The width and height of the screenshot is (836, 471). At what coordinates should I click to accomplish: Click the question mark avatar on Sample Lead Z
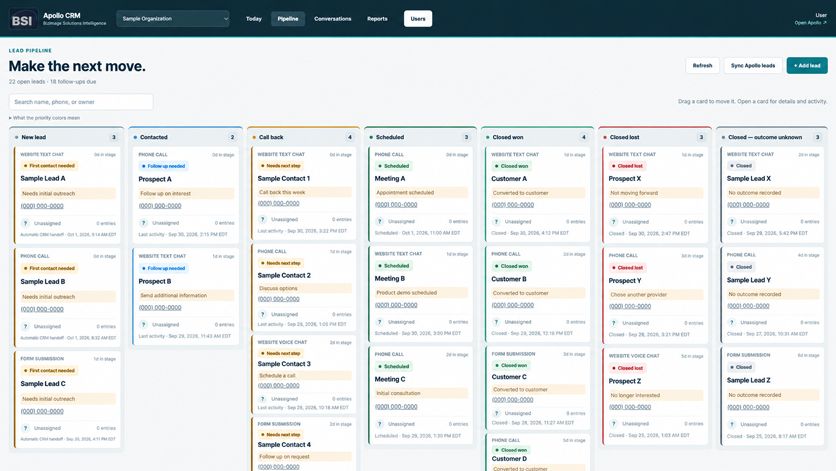(x=732, y=425)
